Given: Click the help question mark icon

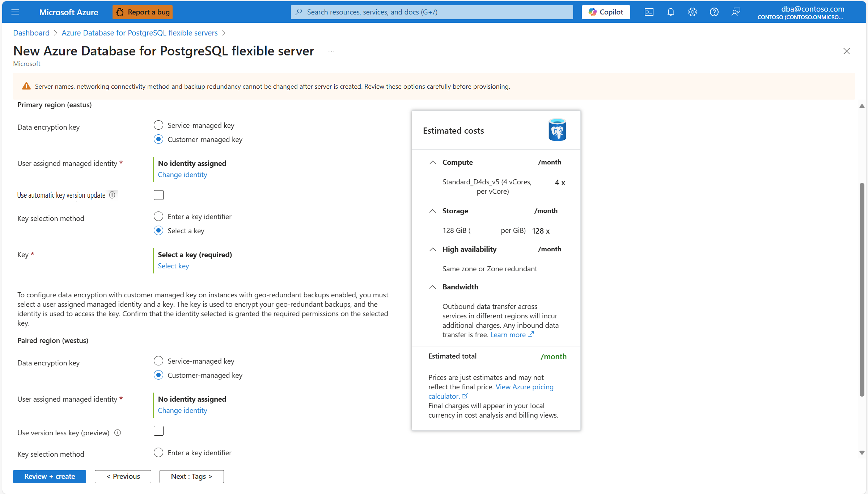Looking at the screenshot, I should coord(714,12).
